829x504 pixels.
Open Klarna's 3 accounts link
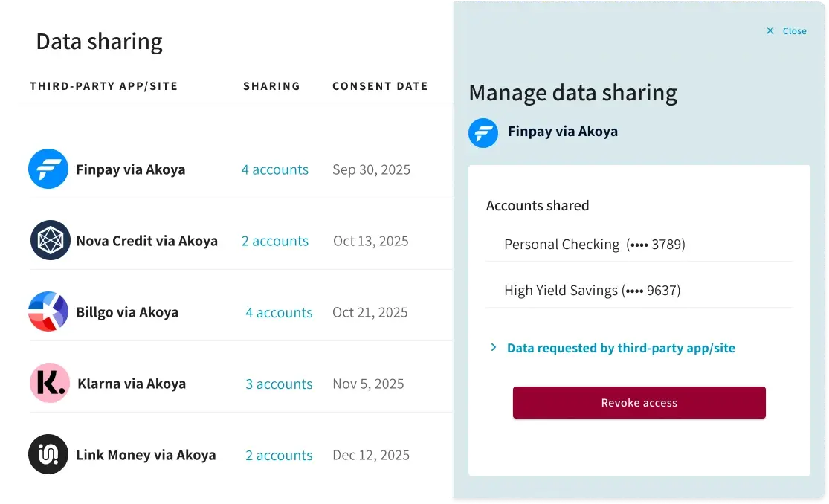click(x=279, y=384)
